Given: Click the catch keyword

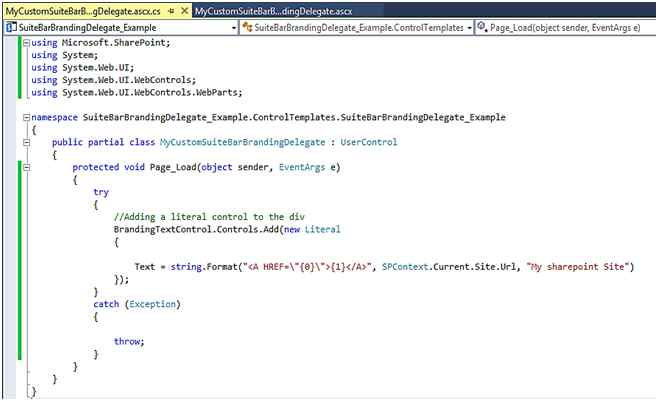Looking at the screenshot, I should pos(106,304).
